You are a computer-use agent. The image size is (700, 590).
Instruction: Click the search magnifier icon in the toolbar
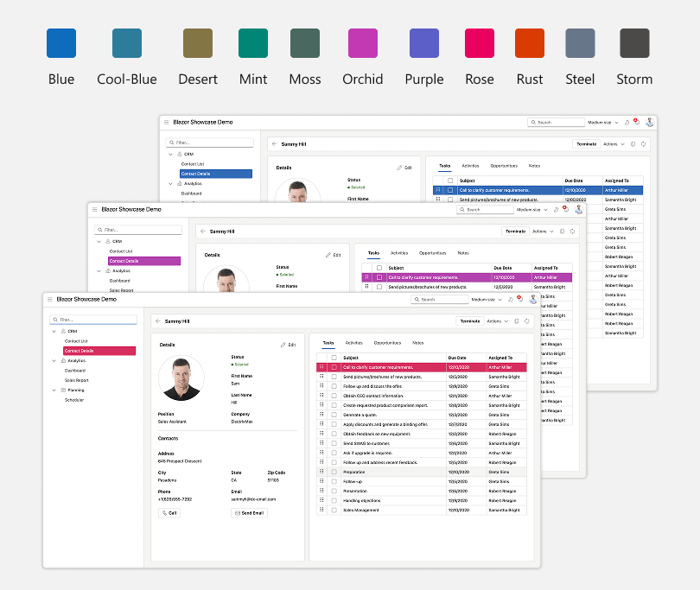417,300
